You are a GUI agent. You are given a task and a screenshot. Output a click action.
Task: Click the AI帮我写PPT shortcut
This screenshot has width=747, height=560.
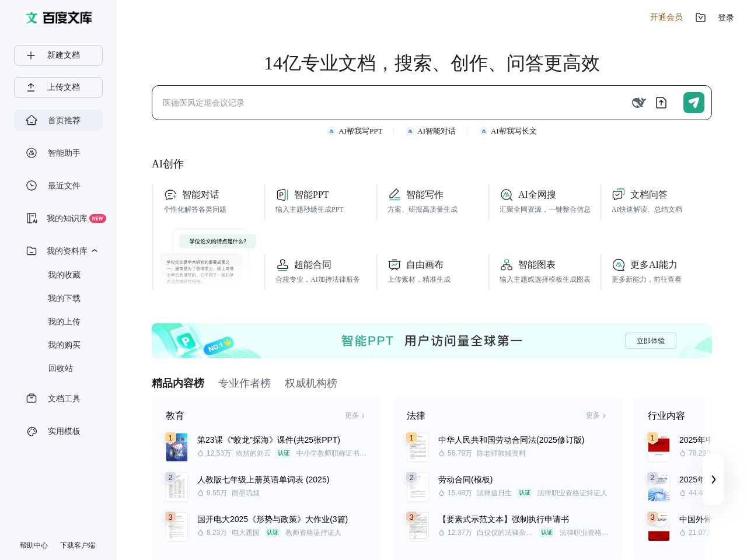(x=355, y=131)
